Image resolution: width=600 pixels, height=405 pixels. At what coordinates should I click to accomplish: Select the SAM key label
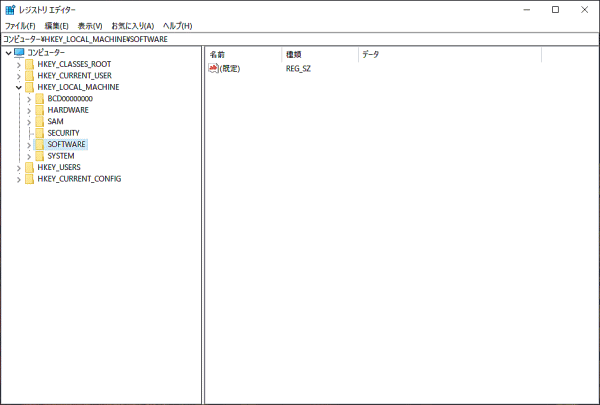55,121
